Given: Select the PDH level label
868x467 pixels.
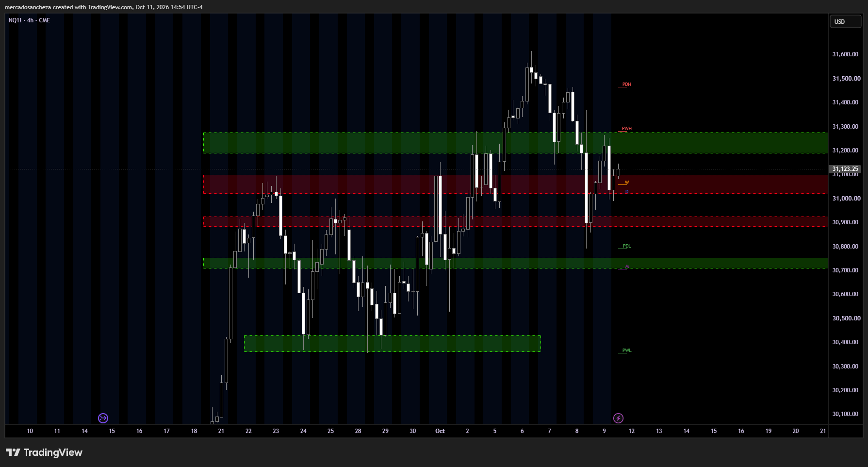Looking at the screenshot, I should pyautogui.click(x=626, y=84).
